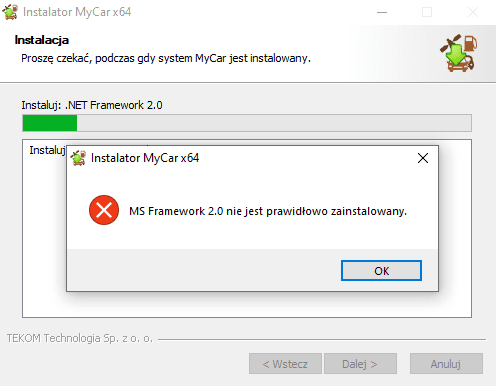Click the greyed-out Wstecz button
The image size is (496, 386).
(285, 364)
